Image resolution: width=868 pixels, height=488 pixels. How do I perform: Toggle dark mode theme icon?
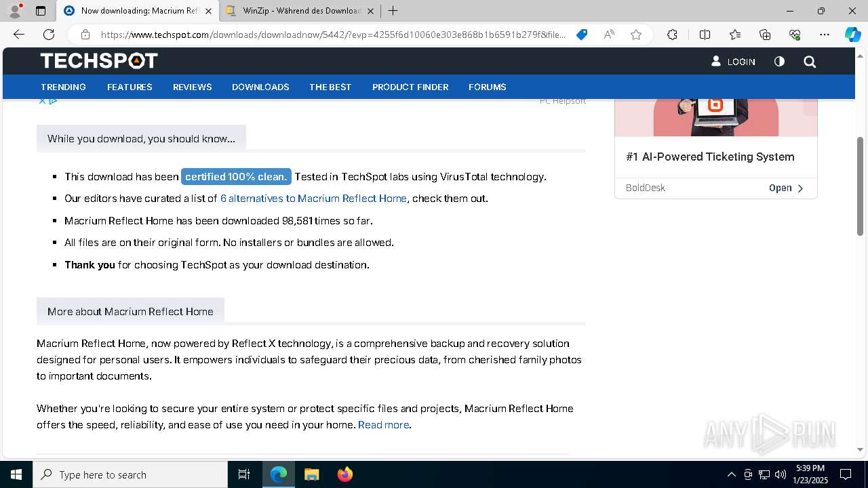(779, 61)
